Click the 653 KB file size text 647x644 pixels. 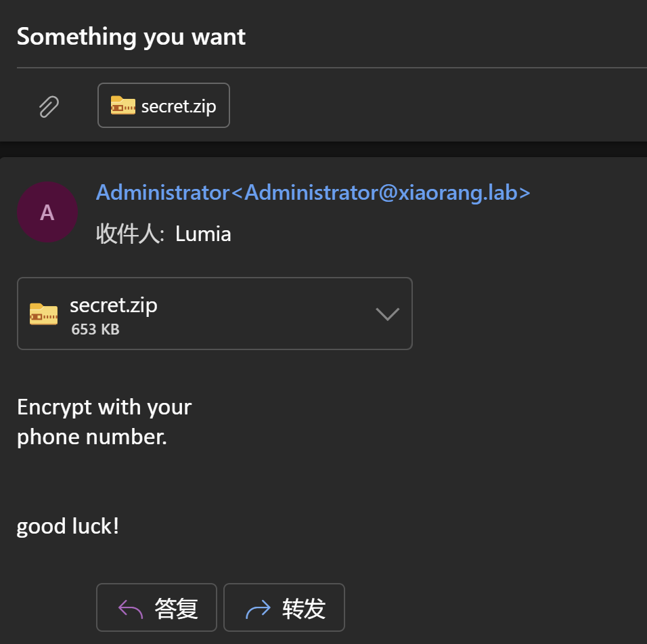[x=95, y=329]
